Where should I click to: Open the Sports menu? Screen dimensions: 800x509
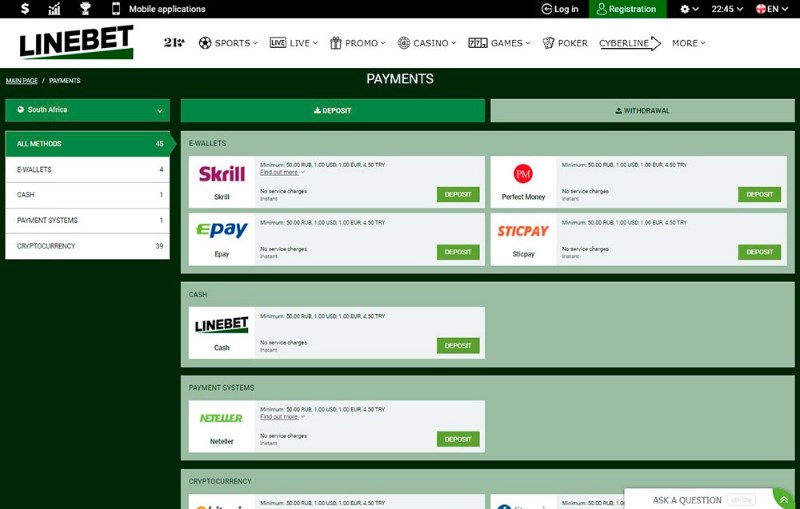[x=228, y=43]
